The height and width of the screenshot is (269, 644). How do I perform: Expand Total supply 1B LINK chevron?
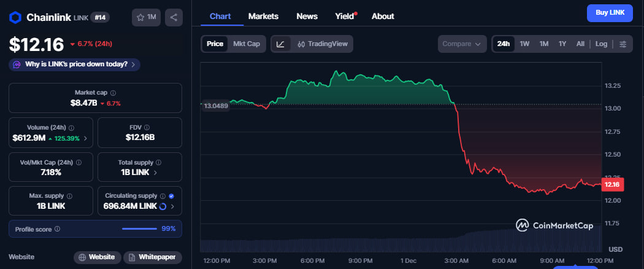point(155,173)
